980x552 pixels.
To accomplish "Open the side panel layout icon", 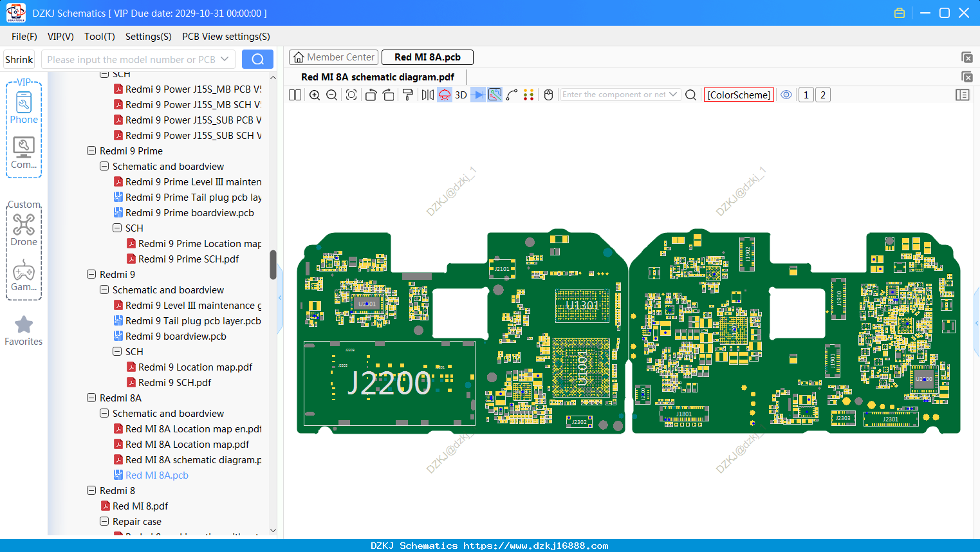I will tap(963, 95).
